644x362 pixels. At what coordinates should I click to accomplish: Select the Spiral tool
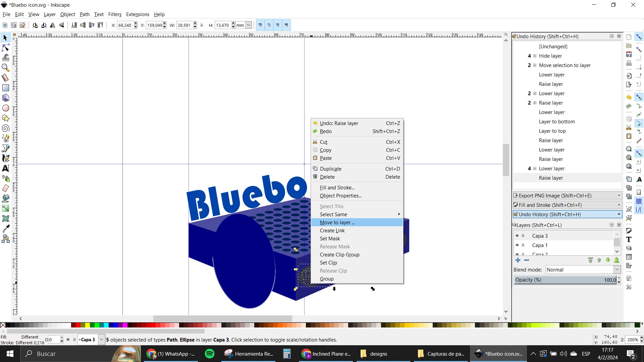5,128
